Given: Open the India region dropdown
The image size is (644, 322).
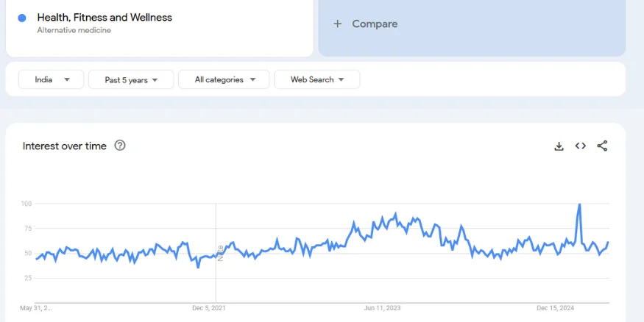Looking at the screenshot, I should point(52,79).
